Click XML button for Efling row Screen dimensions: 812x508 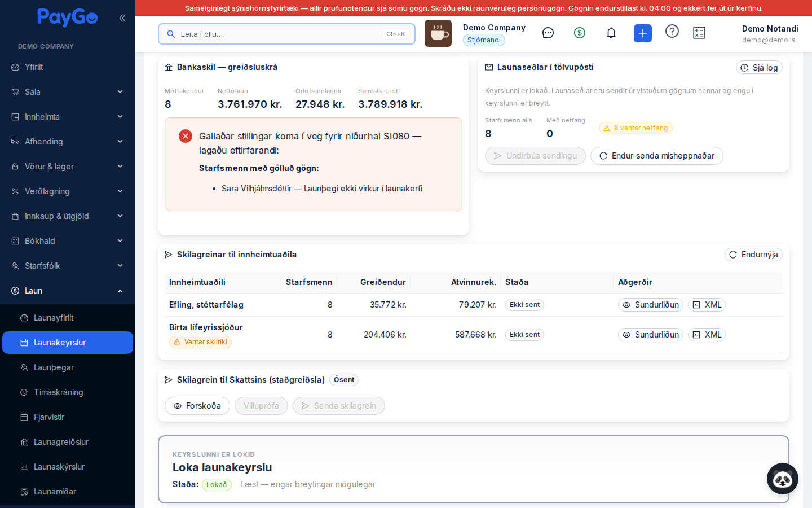tap(707, 305)
